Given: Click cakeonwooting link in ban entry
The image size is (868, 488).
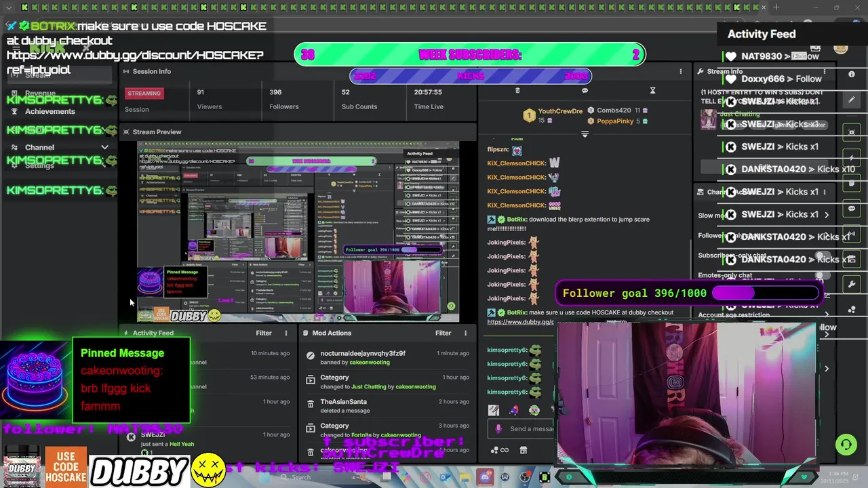Looking at the screenshot, I should (370, 362).
